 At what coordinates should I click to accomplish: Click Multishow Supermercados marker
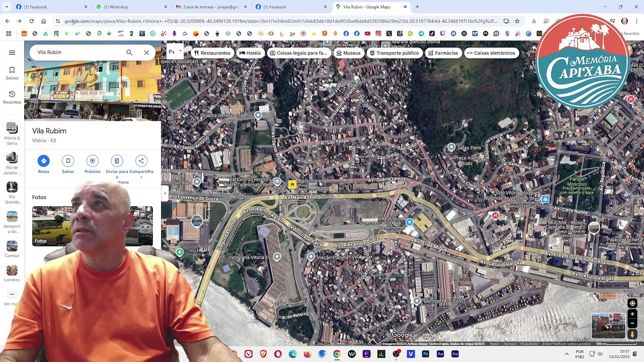(x=410, y=222)
